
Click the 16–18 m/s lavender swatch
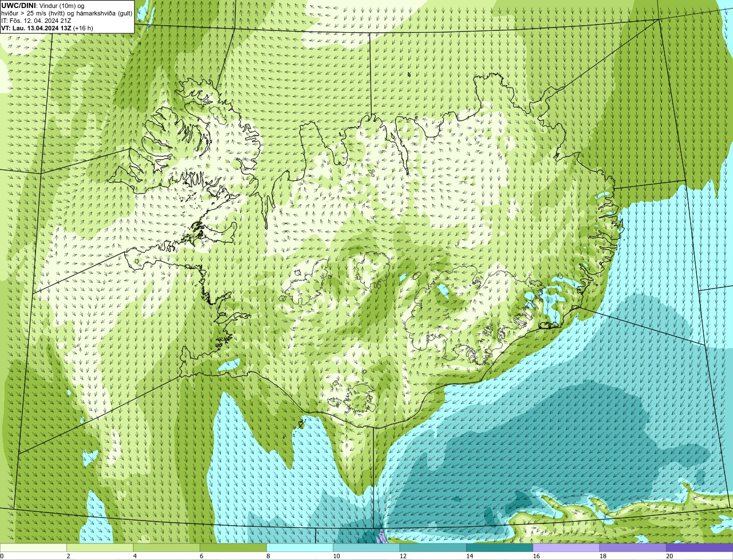tap(566, 547)
